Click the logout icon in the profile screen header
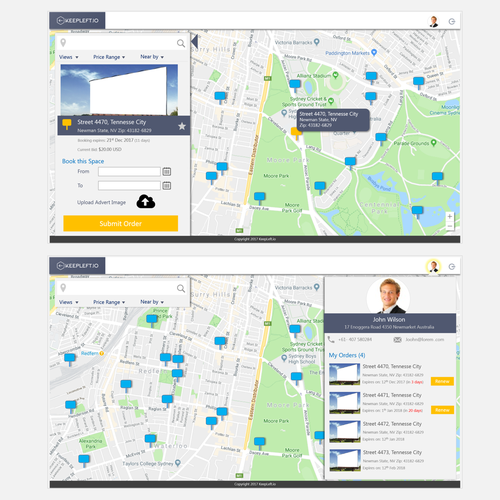This screenshot has width=500, height=500. [452, 267]
